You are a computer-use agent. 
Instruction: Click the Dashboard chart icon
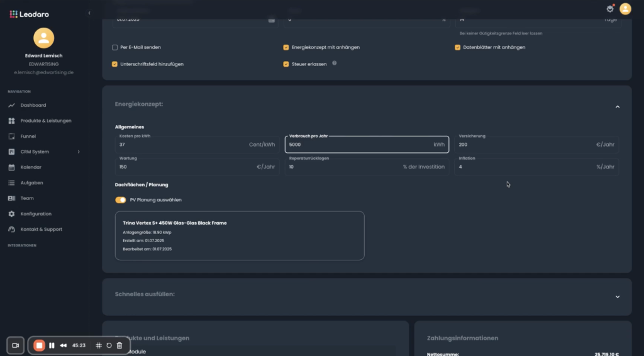pos(11,105)
